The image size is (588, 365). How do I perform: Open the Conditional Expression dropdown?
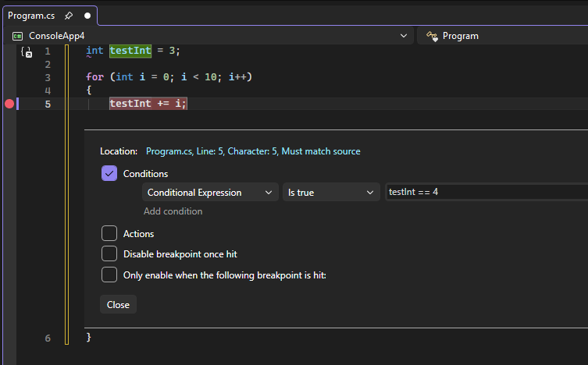(210, 193)
